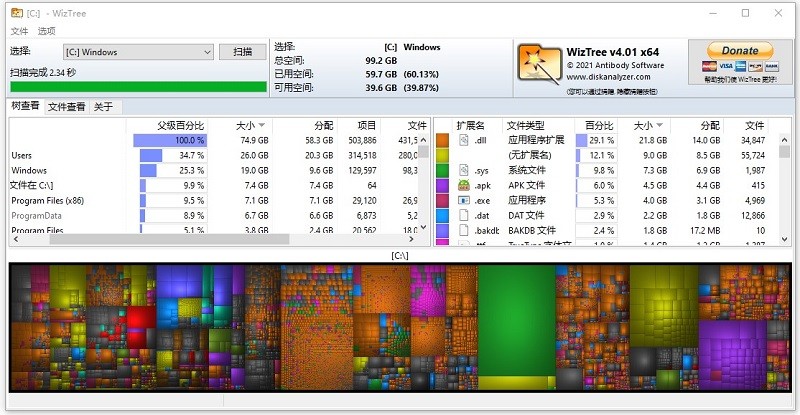Click APK 文件 file type text
The height and width of the screenshot is (415, 800).
point(527,185)
